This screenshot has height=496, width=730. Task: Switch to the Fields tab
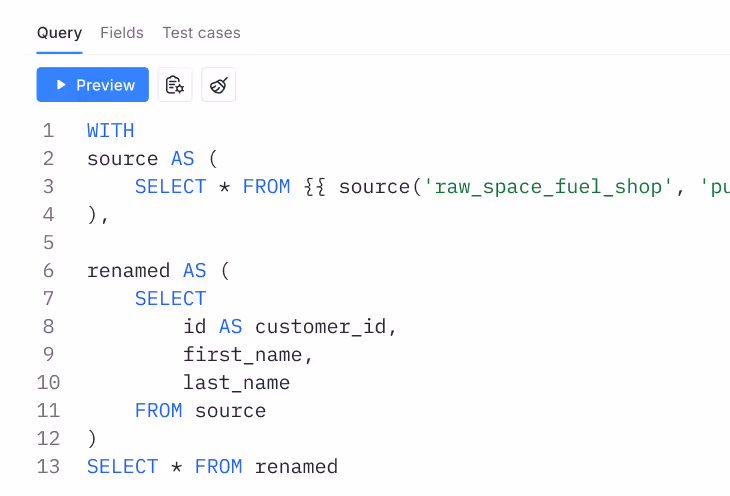(x=122, y=33)
